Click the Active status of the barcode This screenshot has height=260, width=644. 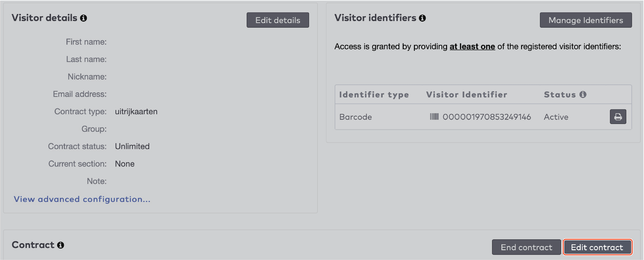(x=556, y=117)
